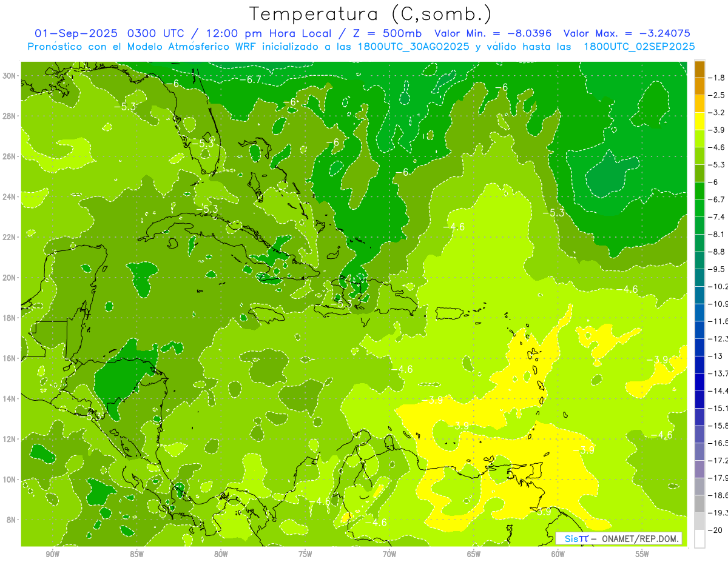Click the 18N latitude axis label

pos(9,318)
